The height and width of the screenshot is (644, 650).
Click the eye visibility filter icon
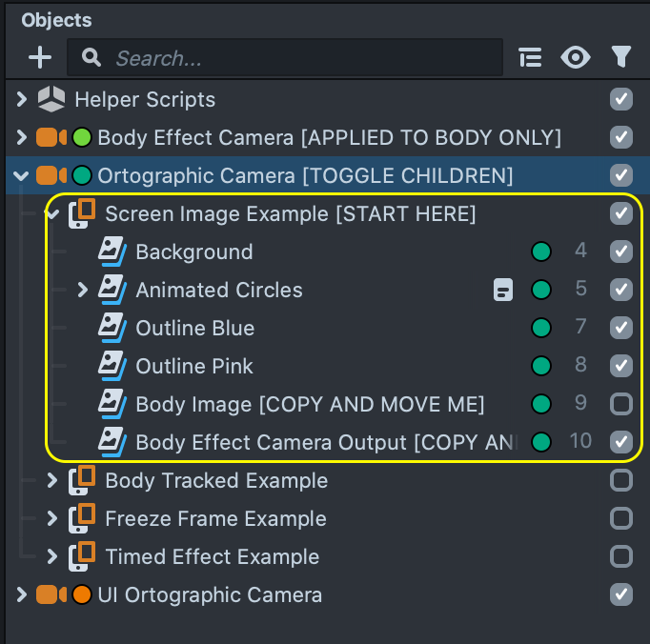[x=575, y=58]
